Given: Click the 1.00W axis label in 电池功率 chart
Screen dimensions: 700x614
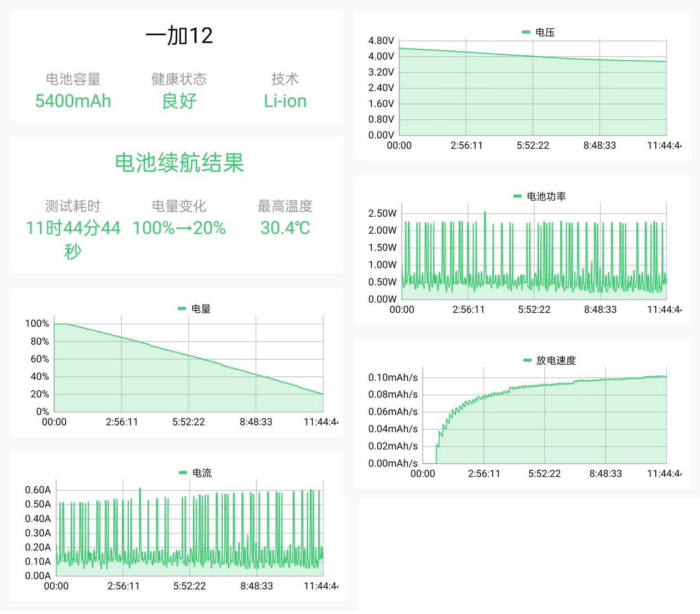Looking at the screenshot, I should (x=382, y=265).
